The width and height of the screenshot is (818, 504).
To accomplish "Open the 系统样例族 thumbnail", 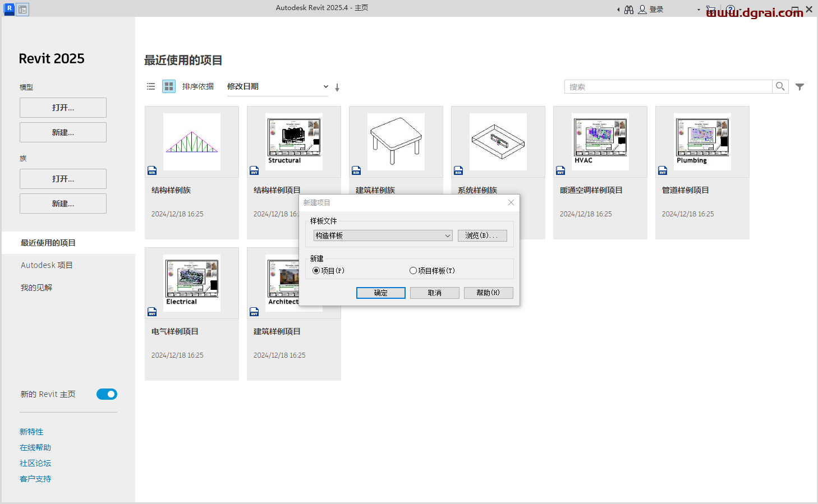I will 498,142.
